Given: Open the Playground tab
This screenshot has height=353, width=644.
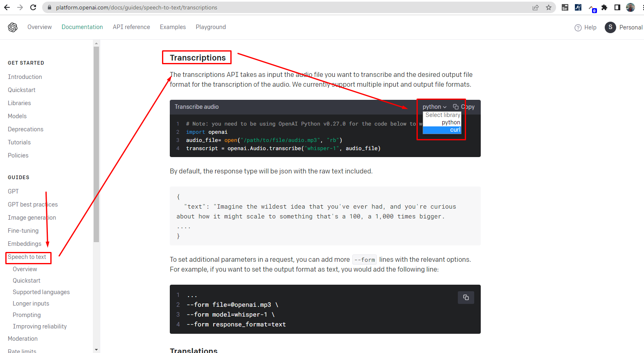Looking at the screenshot, I should click(x=211, y=27).
